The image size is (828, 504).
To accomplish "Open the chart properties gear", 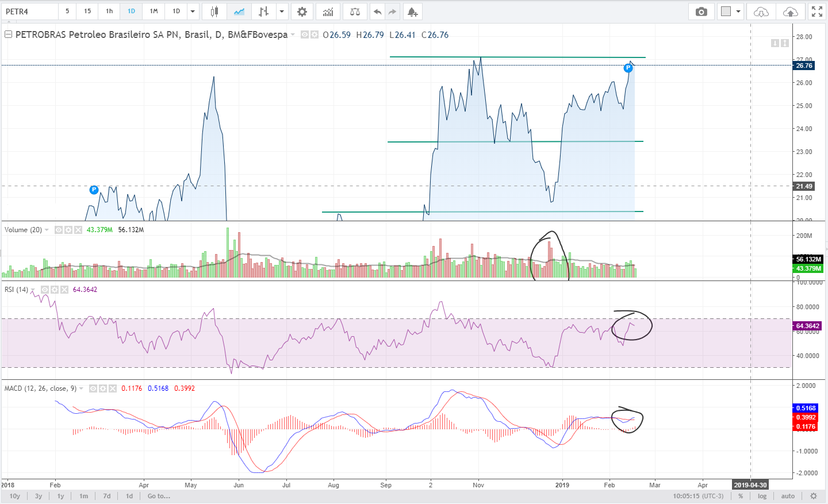I will coord(302,11).
